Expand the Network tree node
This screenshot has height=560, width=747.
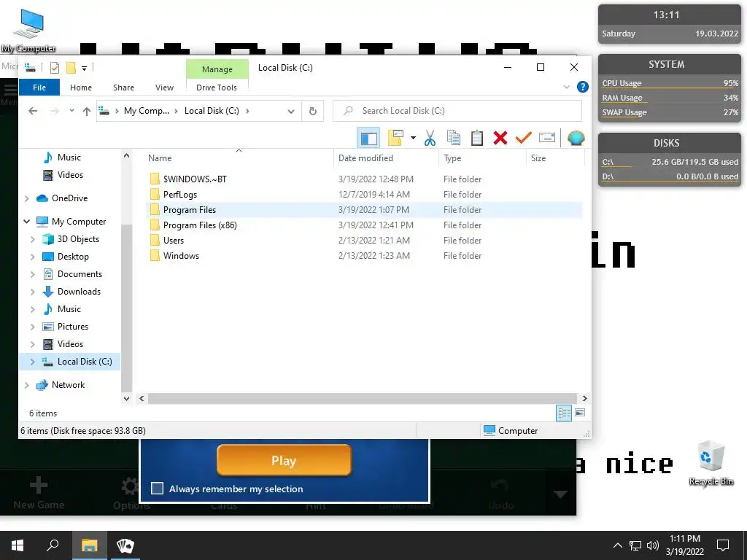27,385
